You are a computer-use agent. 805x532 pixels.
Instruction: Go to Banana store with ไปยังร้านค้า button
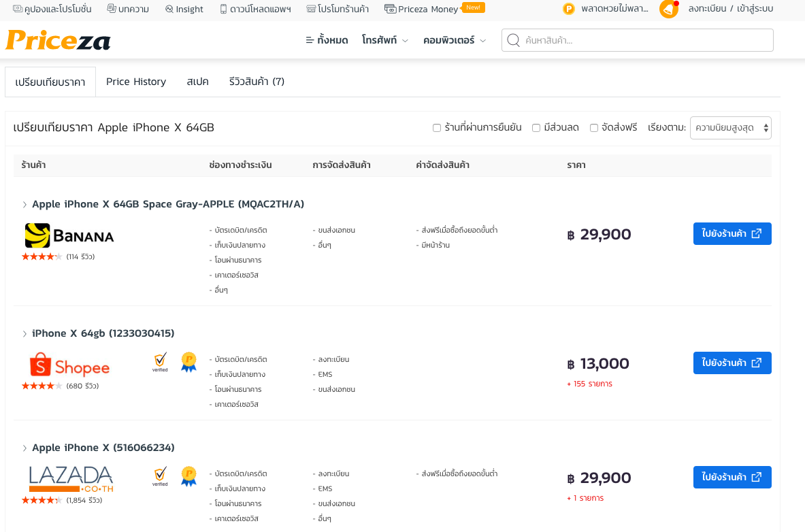coord(732,233)
